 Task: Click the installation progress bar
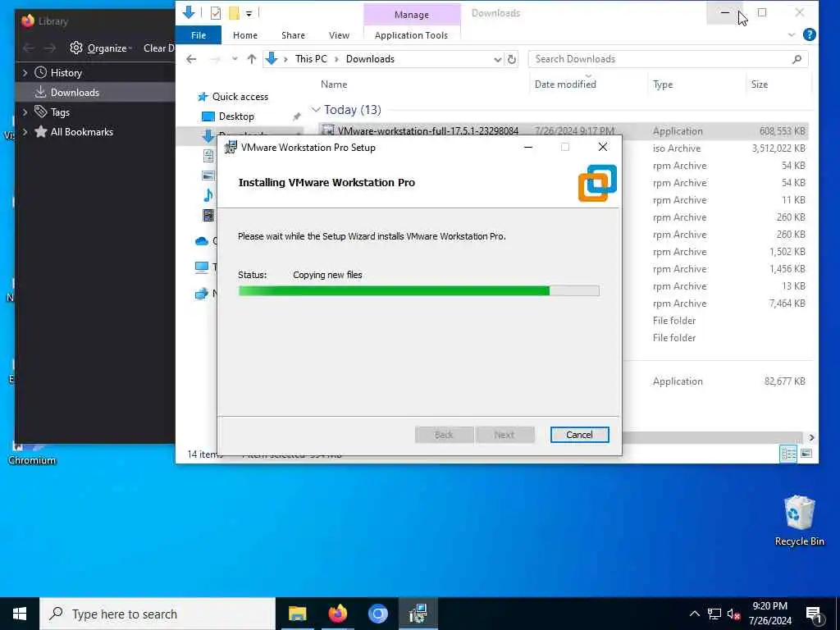(418, 291)
